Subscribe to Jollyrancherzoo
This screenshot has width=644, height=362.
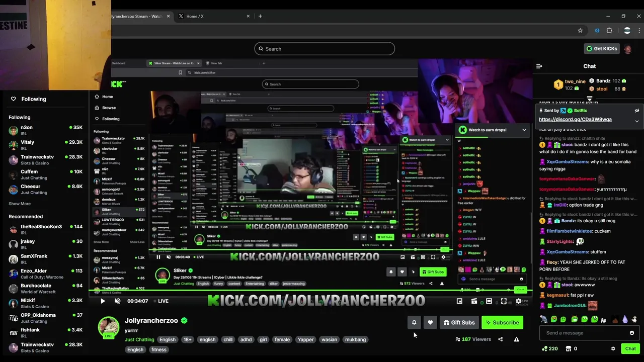502,322
